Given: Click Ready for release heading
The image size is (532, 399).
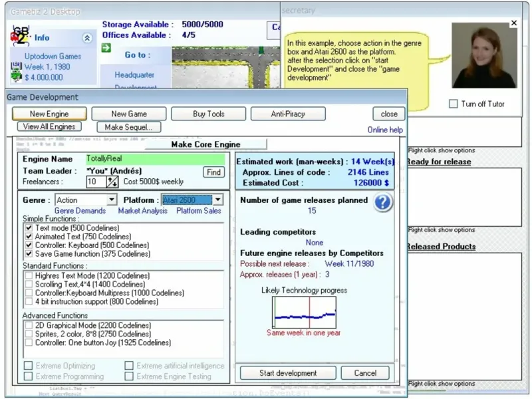Looking at the screenshot, I should pos(439,162).
